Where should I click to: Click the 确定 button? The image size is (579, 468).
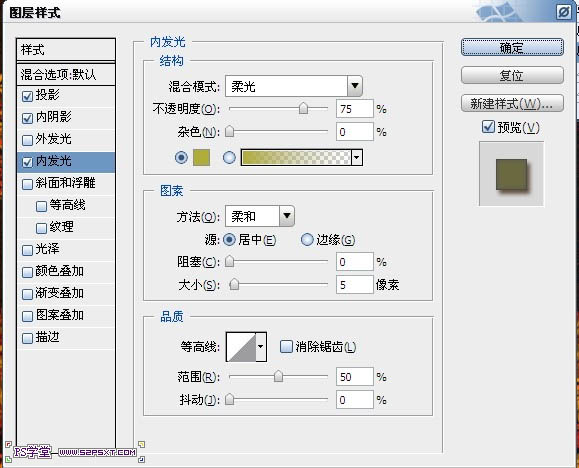coord(512,47)
